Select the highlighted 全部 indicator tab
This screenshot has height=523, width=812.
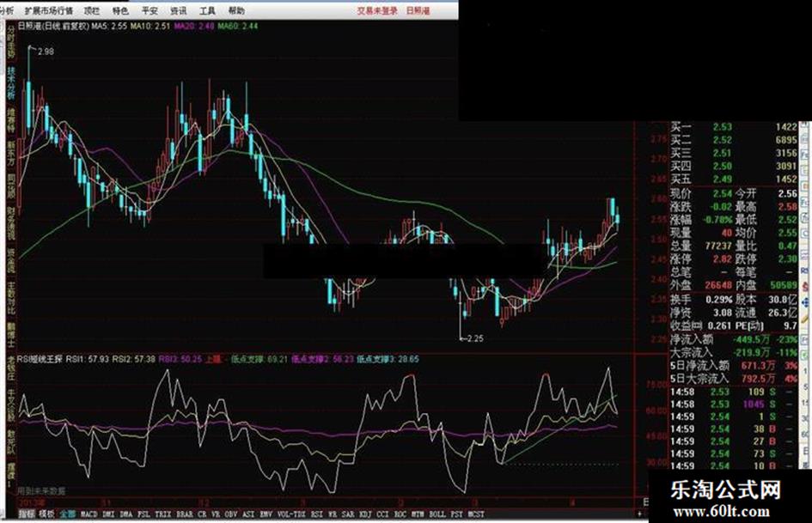(68, 514)
